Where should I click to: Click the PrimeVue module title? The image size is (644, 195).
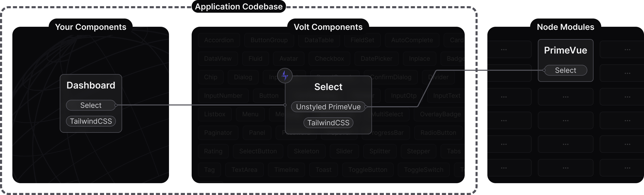565,50
